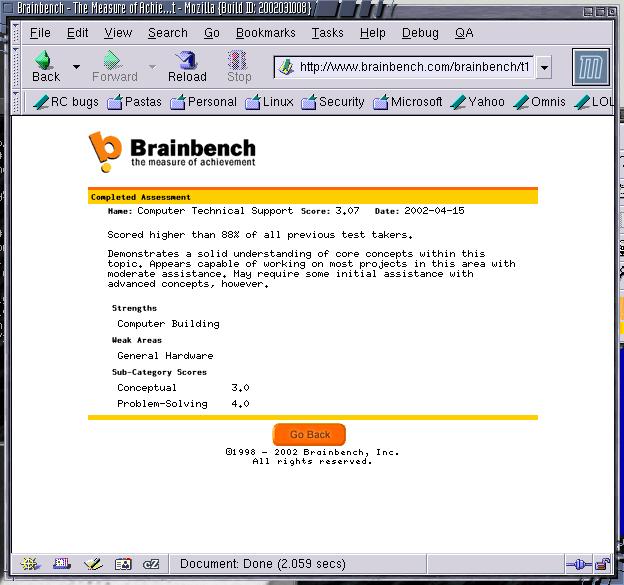Image resolution: width=624 pixels, height=585 pixels.
Task: Open the Microsoft bookmark folder
Action: [408, 102]
